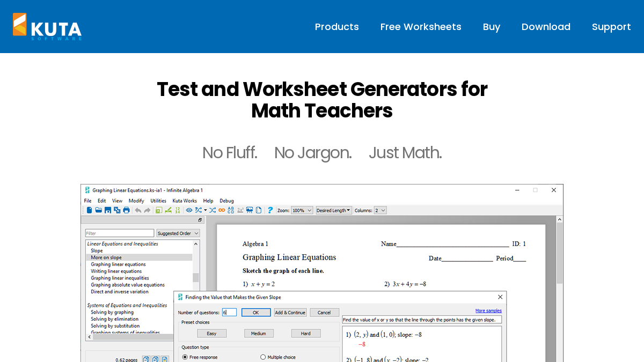
Task: Click the Kuta Software logo
Action: (x=47, y=27)
